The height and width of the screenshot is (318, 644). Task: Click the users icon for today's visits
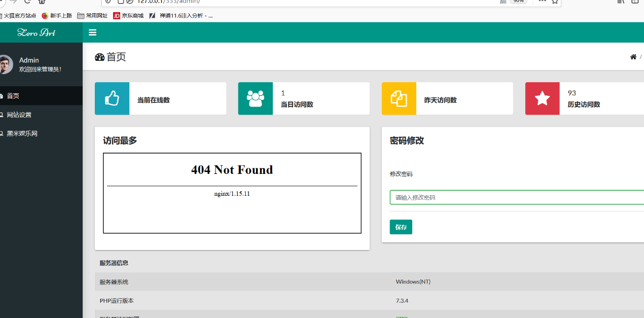pyautogui.click(x=256, y=98)
